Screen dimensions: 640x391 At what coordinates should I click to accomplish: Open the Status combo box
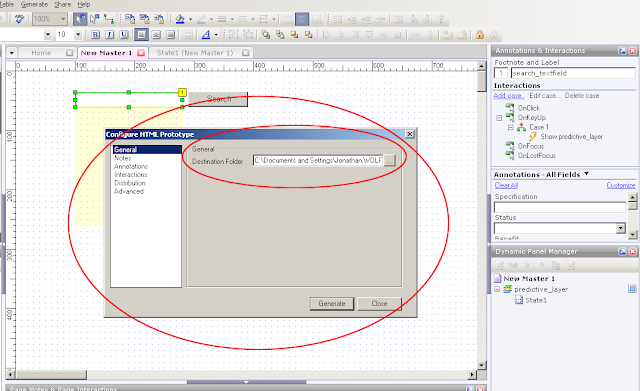coord(620,228)
